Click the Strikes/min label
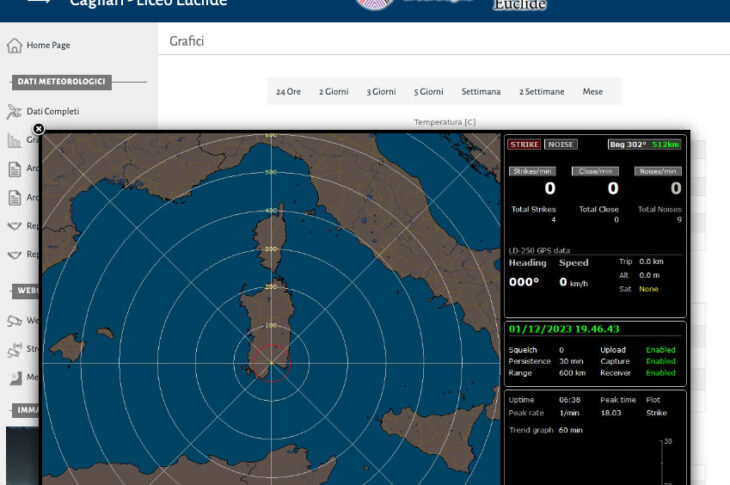The image size is (730, 485). 532,171
